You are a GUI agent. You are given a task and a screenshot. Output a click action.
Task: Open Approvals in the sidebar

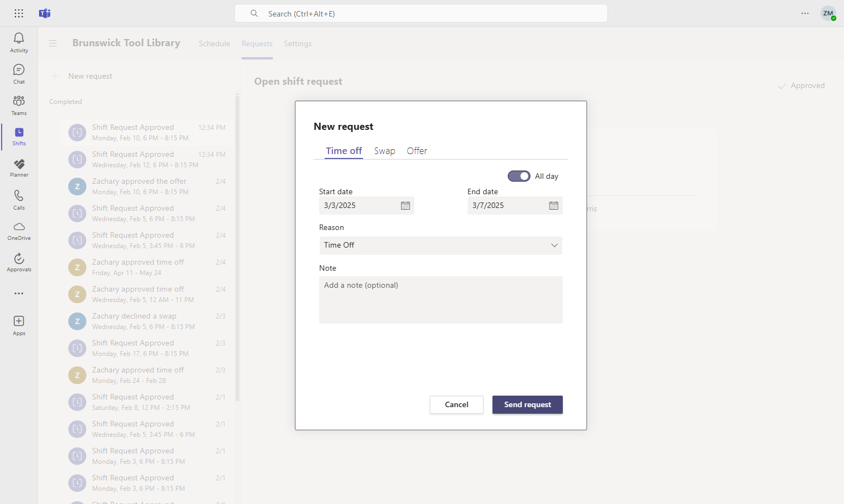(x=19, y=262)
